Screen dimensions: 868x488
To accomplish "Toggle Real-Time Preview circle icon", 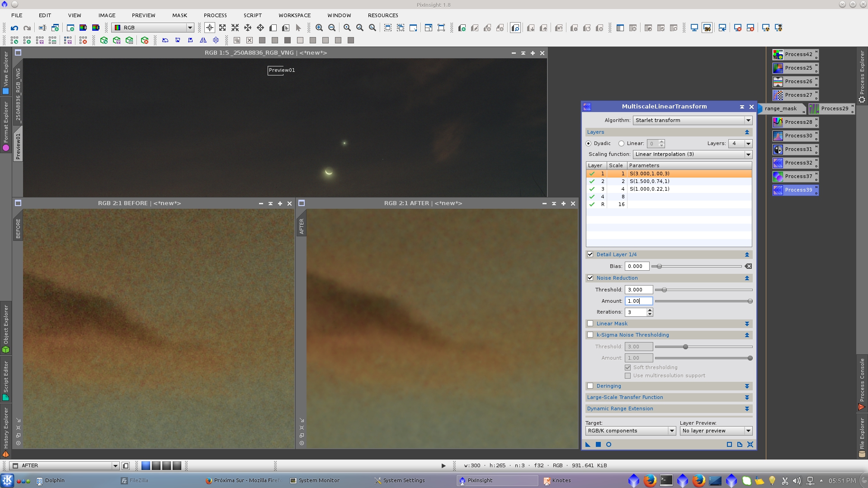I will [x=609, y=445].
